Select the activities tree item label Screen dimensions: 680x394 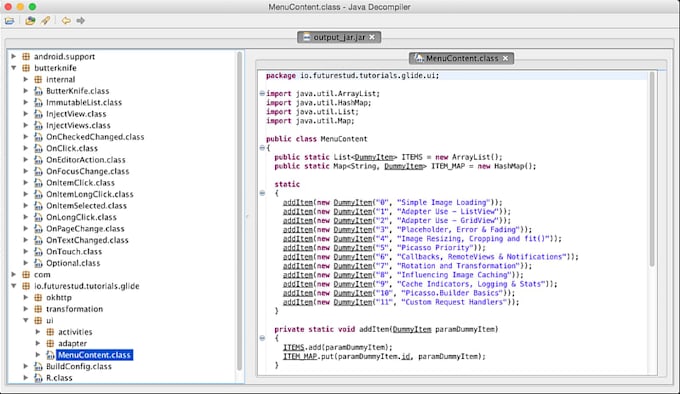click(75, 332)
